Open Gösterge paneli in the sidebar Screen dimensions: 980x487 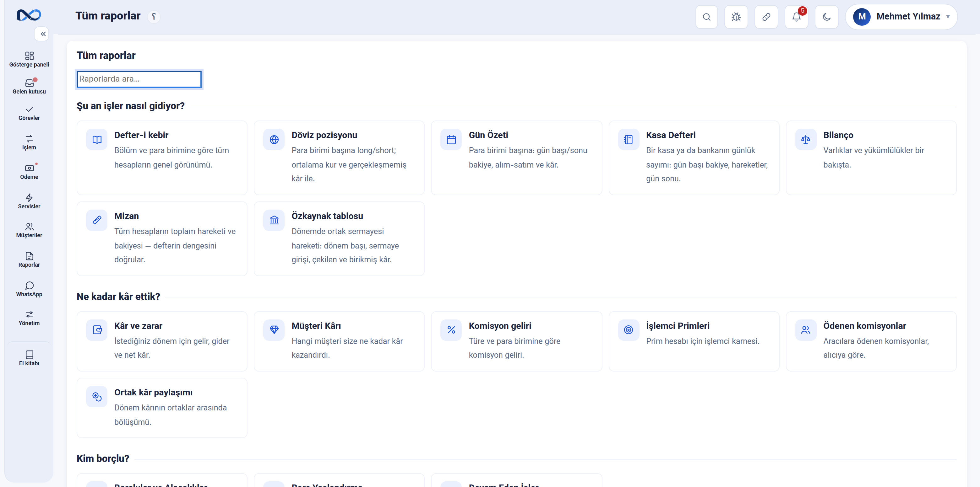pos(29,59)
